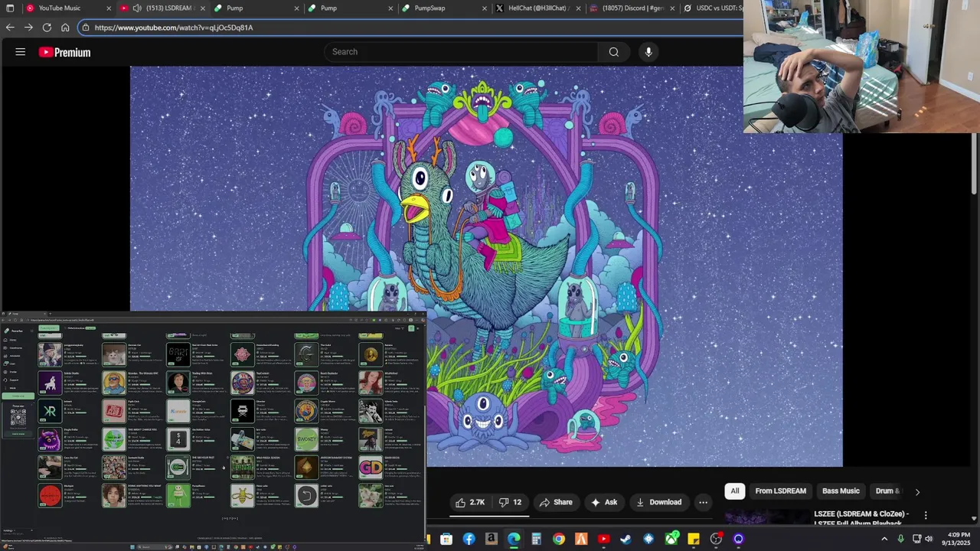
Task: Open Amazon from taskbar
Action: [491, 539]
